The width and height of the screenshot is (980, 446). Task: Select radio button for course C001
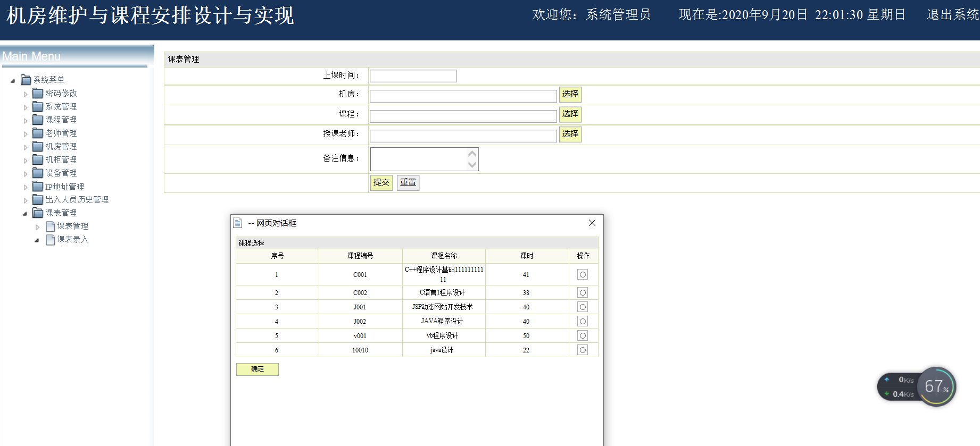(x=583, y=275)
